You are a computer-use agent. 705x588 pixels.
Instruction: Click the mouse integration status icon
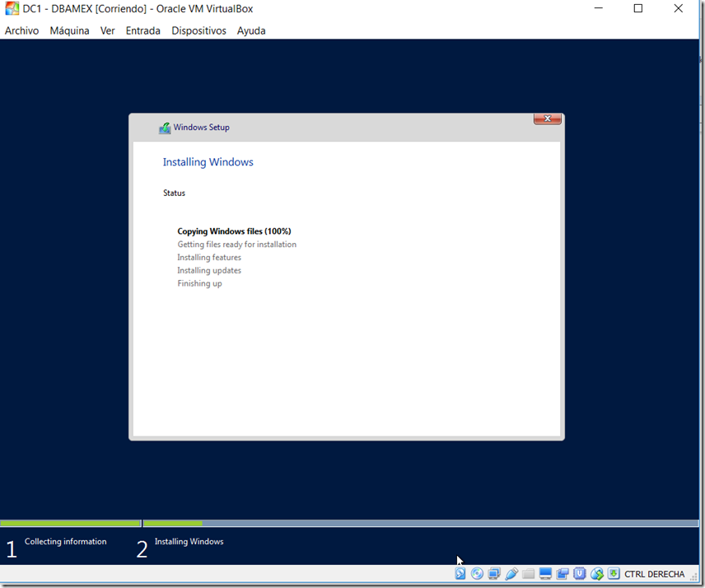click(x=596, y=574)
